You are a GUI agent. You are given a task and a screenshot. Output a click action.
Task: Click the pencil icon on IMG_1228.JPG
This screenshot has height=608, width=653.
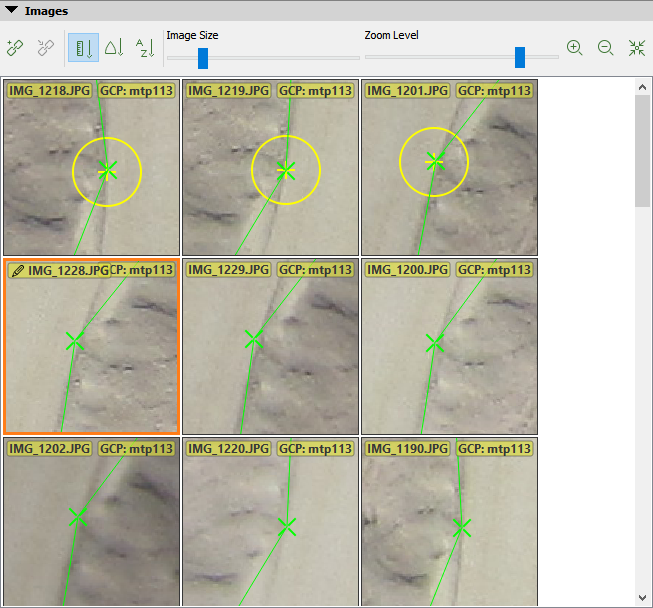[17, 270]
